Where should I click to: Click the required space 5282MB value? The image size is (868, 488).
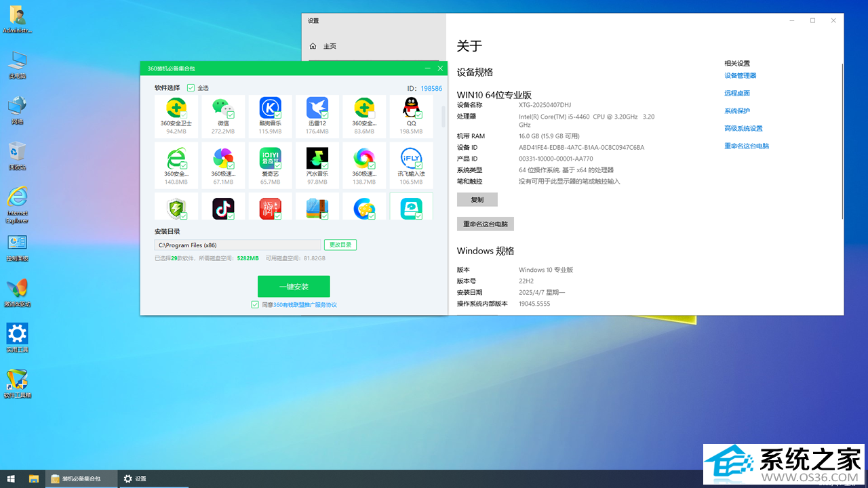coord(248,258)
